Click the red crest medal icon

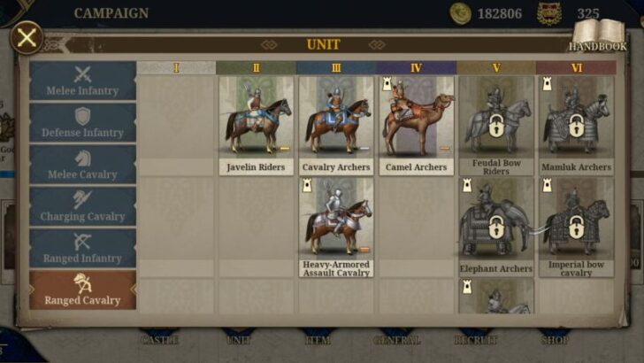(549, 13)
